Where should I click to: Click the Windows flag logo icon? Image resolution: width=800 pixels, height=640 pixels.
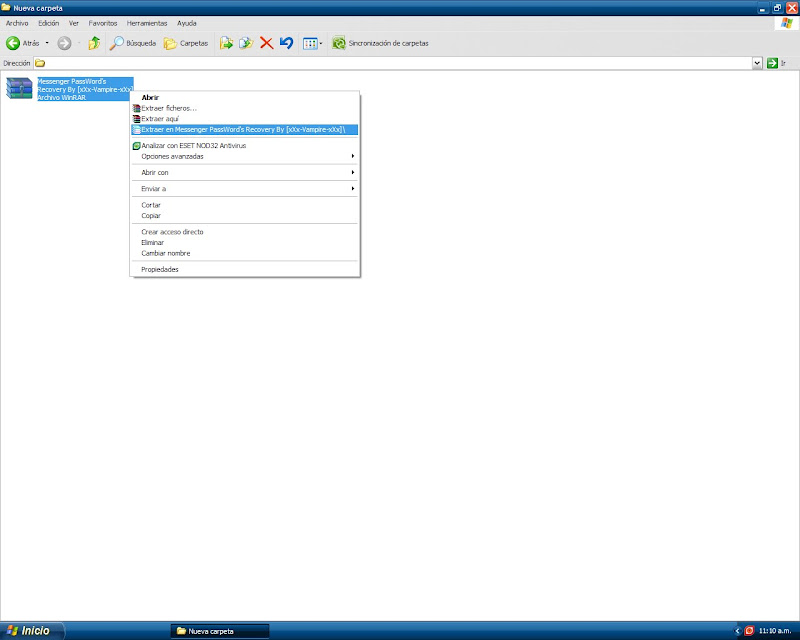(x=787, y=23)
